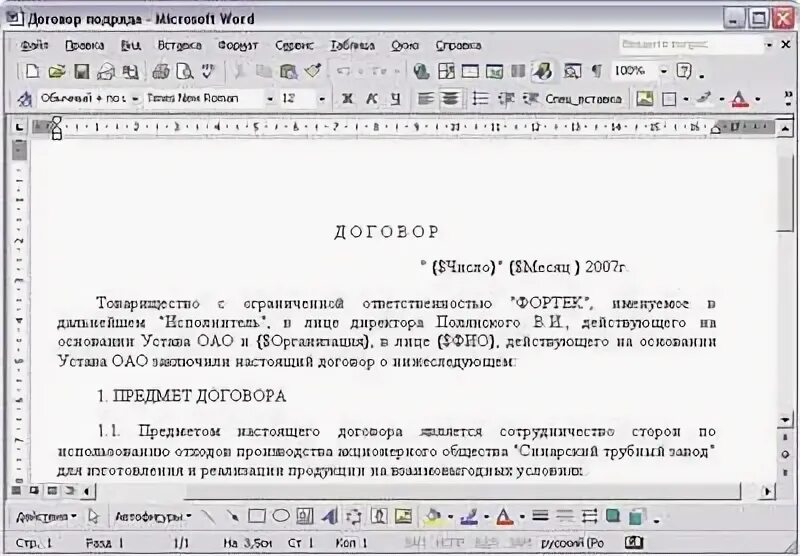The height and width of the screenshot is (556, 800).
Task: Toggle italic formatting (К)
Action: (x=371, y=98)
